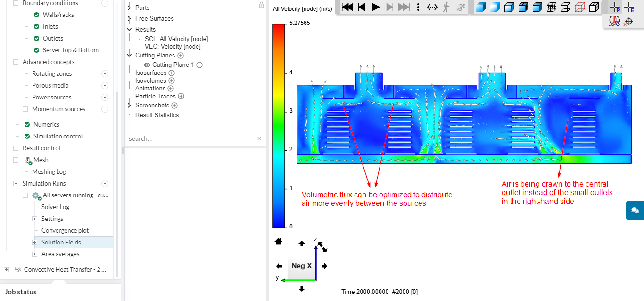The width and height of the screenshot is (644, 301).
Task: Play the result animation
Action: point(376,7)
